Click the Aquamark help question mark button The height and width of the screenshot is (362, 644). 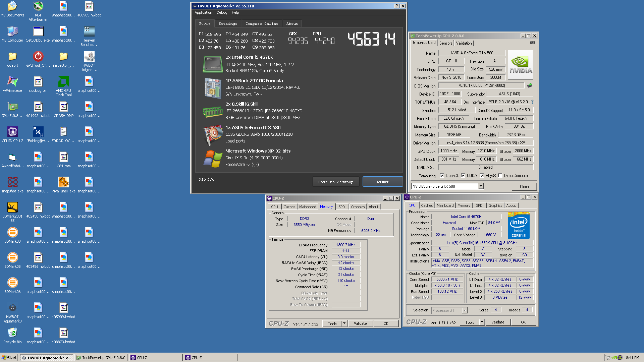tap(397, 6)
